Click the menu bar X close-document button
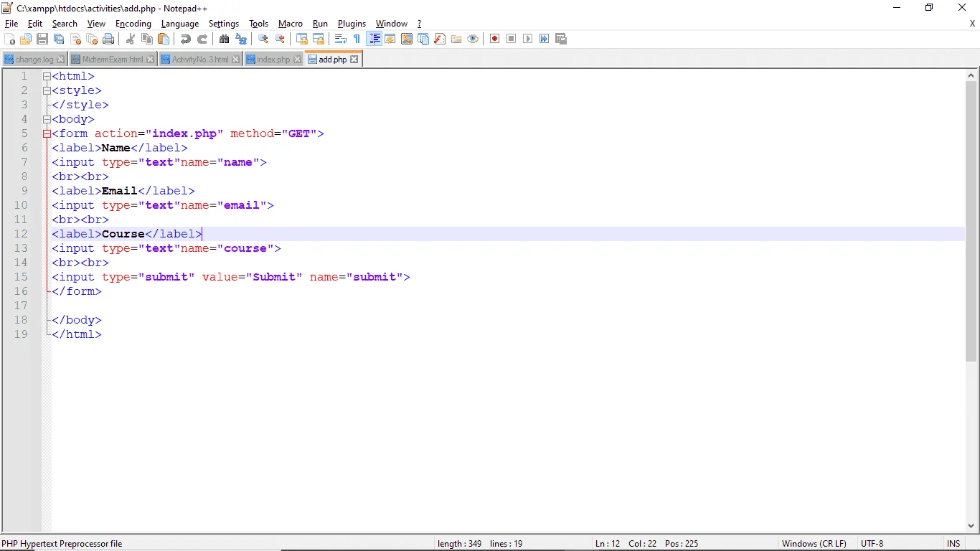The height and width of the screenshot is (551, 980). click(972, 24)
